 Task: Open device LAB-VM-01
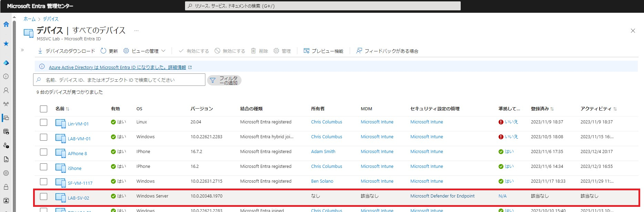click(x=79, y=139)
